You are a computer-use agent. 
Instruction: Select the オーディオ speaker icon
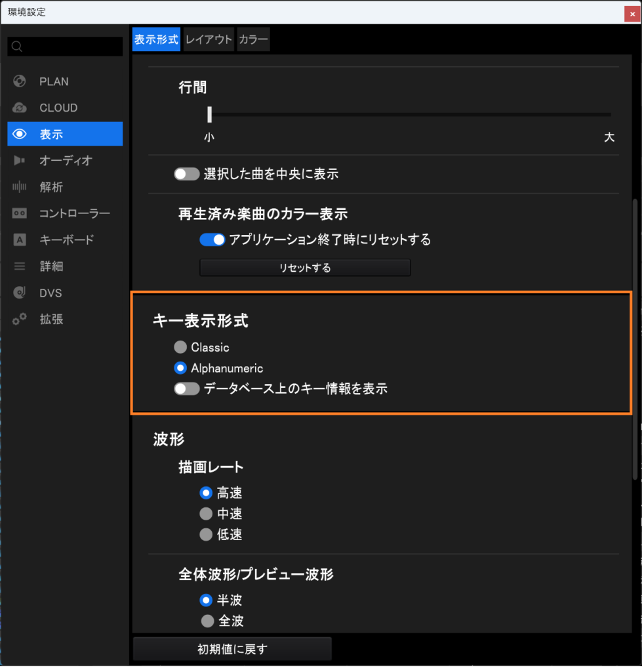[20, 161]
